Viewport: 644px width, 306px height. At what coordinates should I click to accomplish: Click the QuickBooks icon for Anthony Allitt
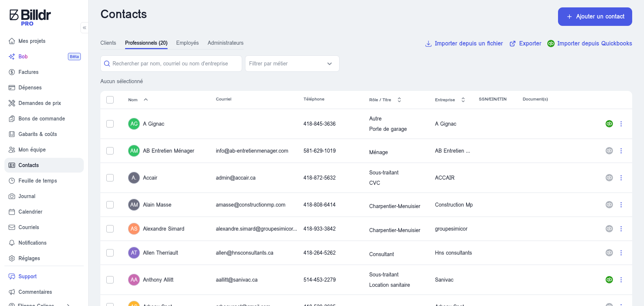tap(609, 280)
